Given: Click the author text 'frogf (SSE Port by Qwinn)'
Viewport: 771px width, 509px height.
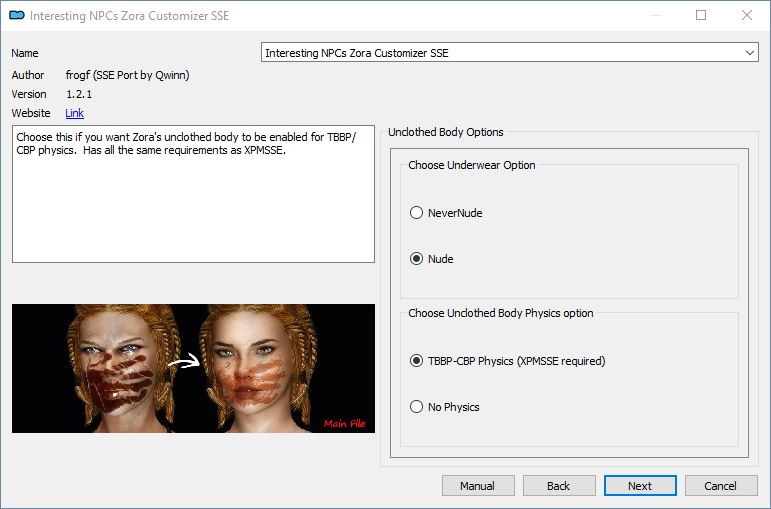Looking at the screenshot, I should [127, 75].
